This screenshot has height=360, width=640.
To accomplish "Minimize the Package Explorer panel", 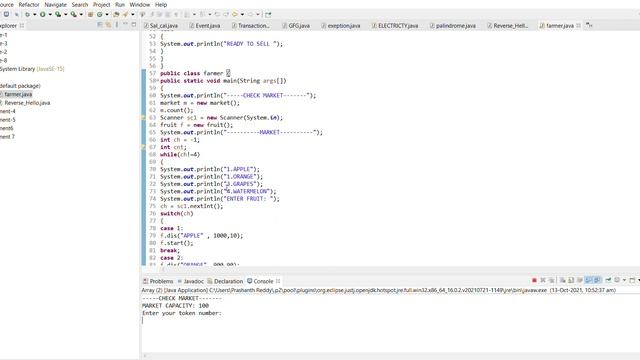I will tap(125, 24).
